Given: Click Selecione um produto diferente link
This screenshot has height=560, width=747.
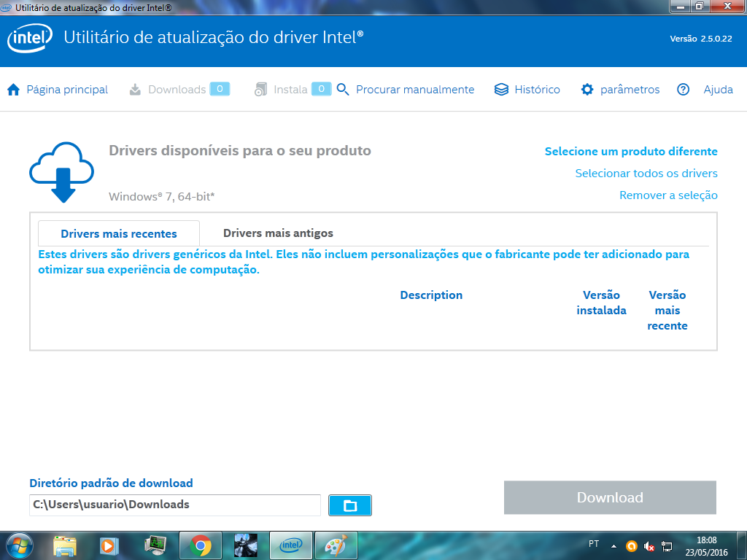Looking at the screenshot, I should pos(631,152).
